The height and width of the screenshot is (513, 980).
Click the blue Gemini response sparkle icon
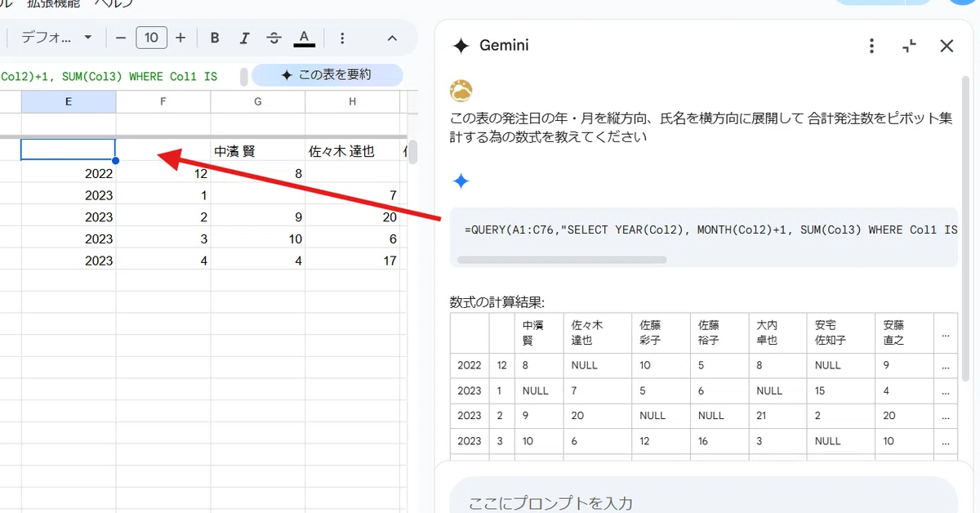point(461,181)
